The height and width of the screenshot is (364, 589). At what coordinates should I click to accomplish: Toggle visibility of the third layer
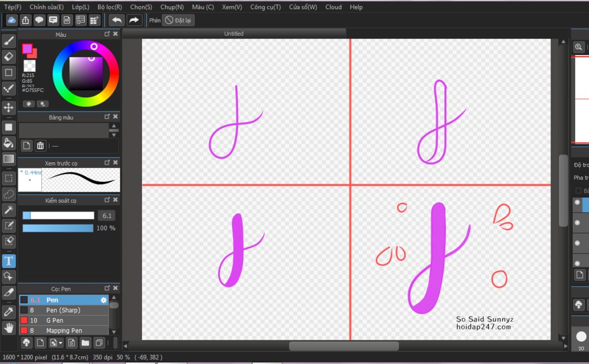[577, 243]
